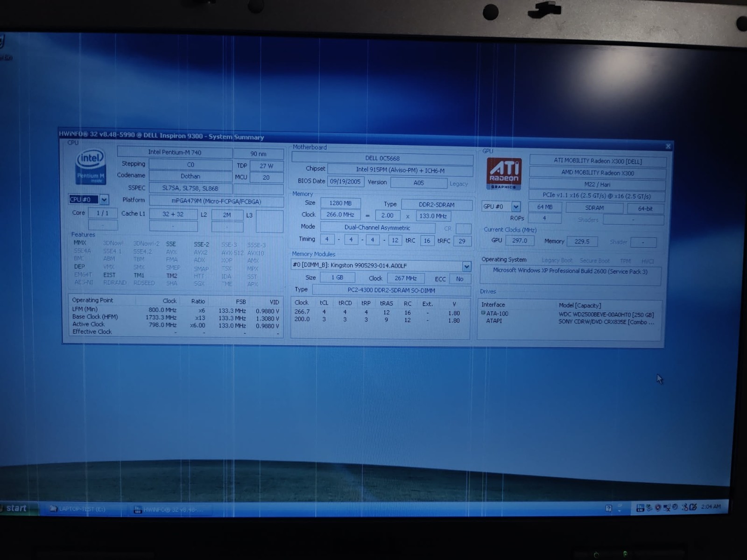
Task: Click the Stepping value C0
Action: click(x=190, y=165)
